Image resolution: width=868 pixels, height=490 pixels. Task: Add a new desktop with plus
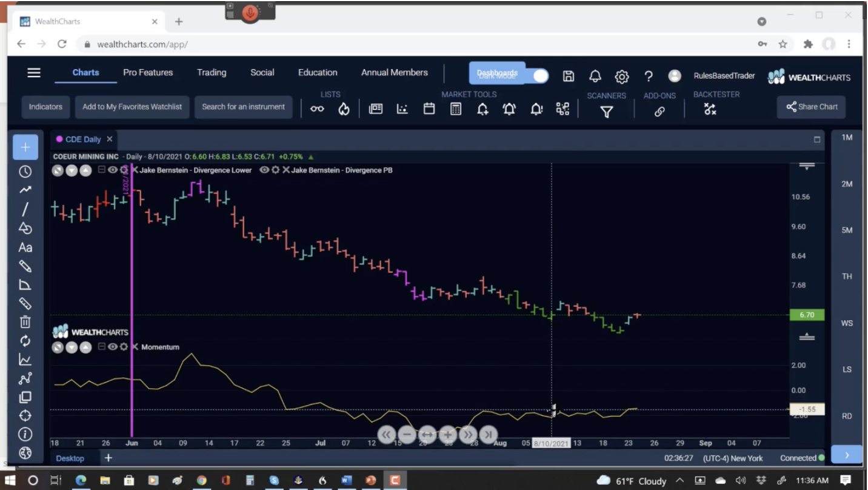coord(108,458)
